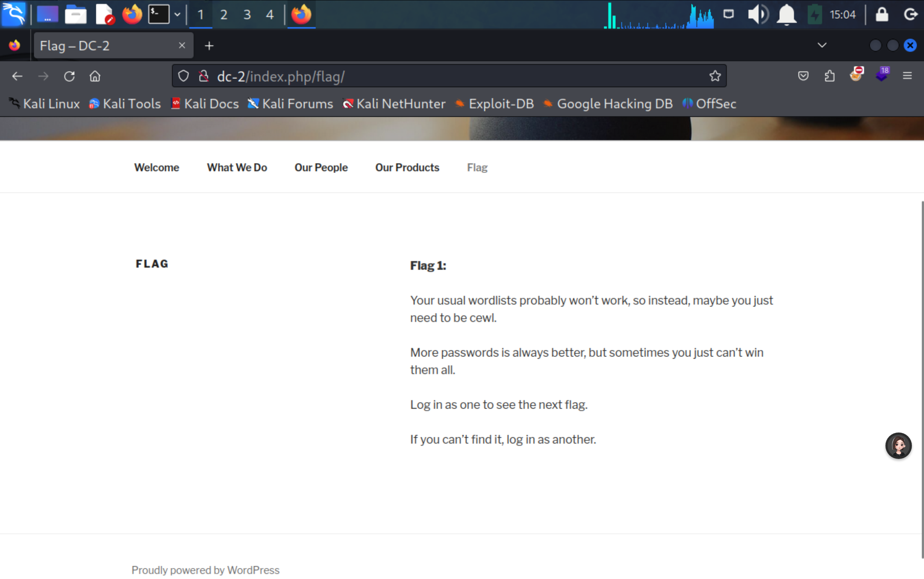Open the Firefox hamburger application menu
The width and height of the screenshot is (924, 579).
(x=907, y=76)
